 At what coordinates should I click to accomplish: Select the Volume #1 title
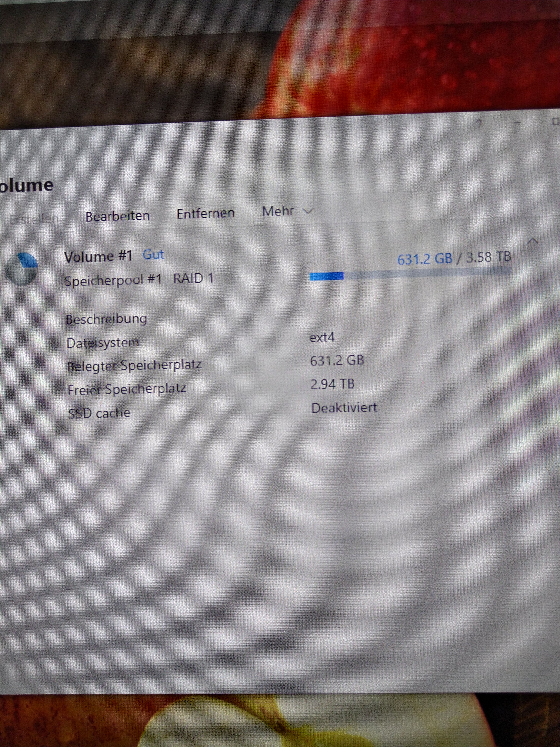(98, 257)
